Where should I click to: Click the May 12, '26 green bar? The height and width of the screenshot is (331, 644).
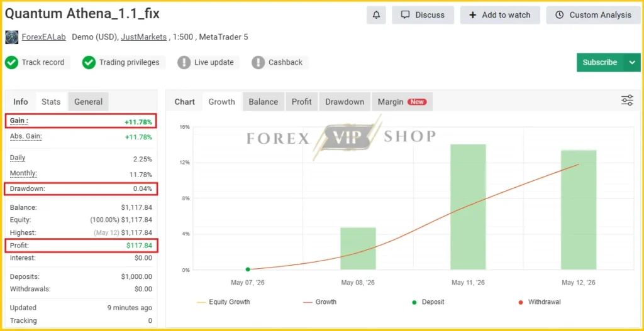coord(579,210)
